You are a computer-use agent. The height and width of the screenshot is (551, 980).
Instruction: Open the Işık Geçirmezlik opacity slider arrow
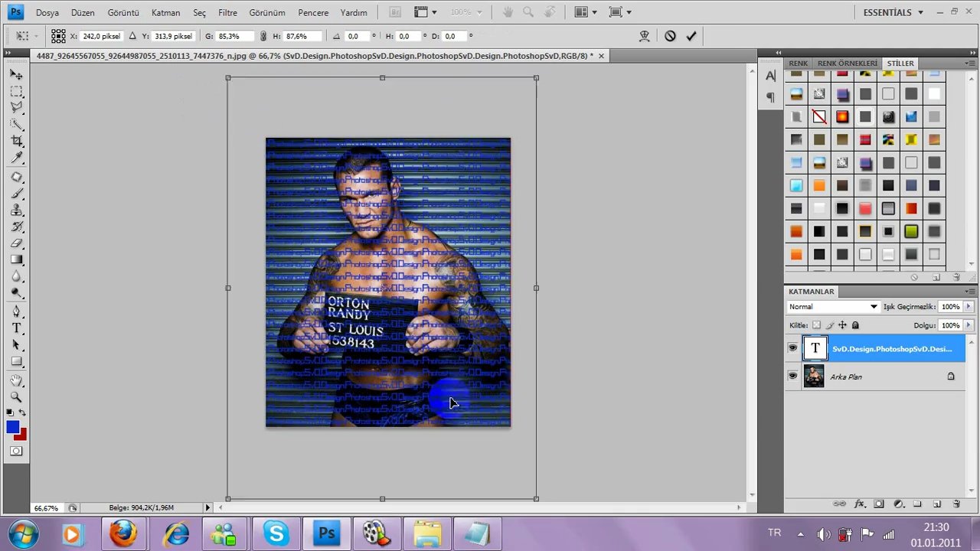[x=969, y=307]
